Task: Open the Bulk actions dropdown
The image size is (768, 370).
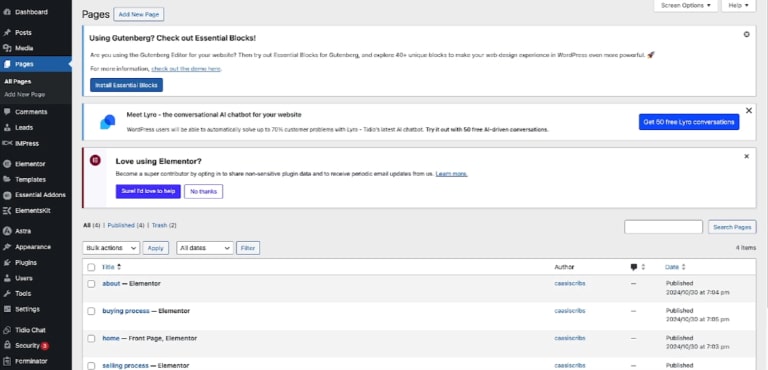Action: pos(111,248)
